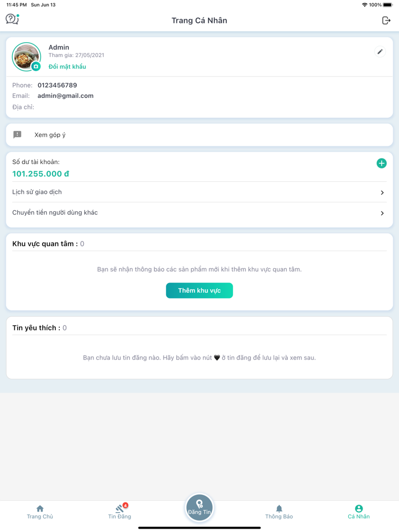399x532 pixels.
Task: Tap the battery indicator in status bar
Action: (x=388, y=5)
